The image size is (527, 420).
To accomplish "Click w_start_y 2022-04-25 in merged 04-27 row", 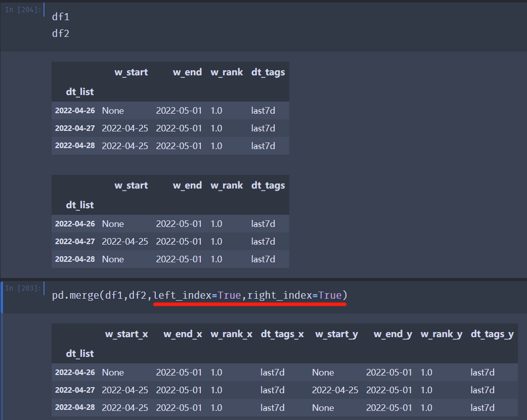I will tap(335, 390).
